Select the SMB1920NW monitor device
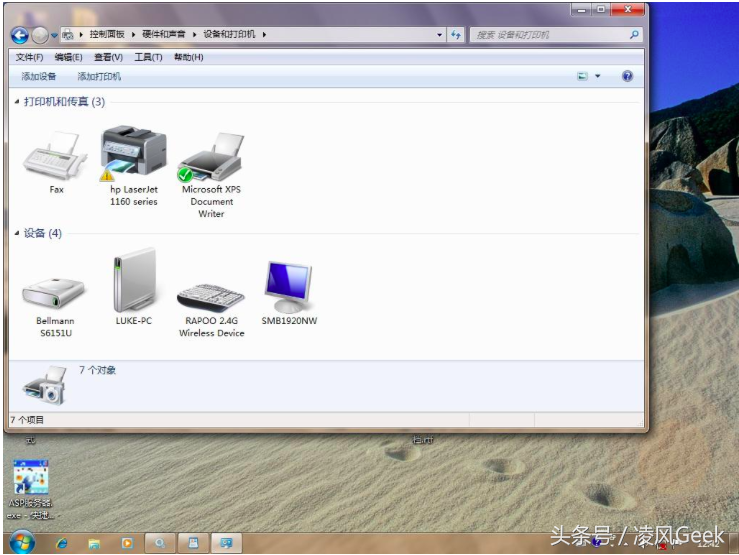This screenshot has height=555, width=739. click(x=288, y=288)
